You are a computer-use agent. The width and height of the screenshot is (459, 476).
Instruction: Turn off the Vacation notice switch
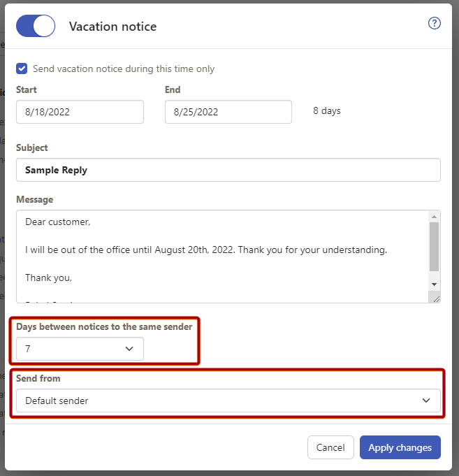[x=36, y=26]
